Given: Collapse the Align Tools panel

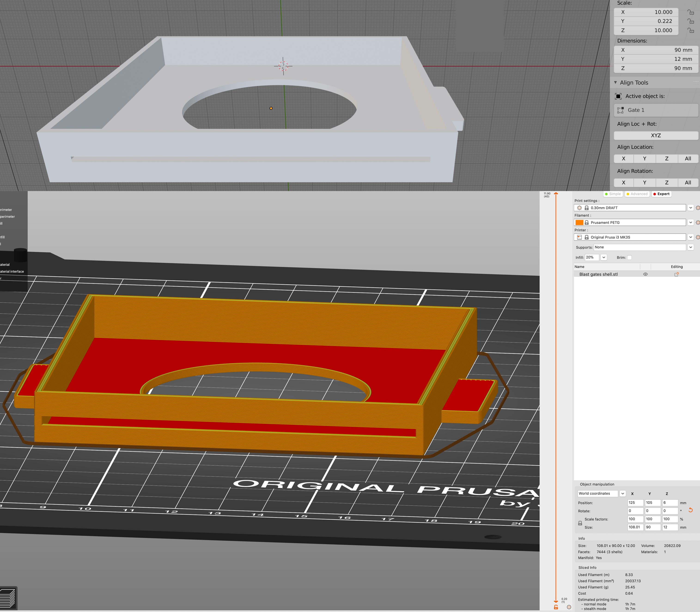Looking at the screenshot, I should pyautogui.click(x=615, y=83).
